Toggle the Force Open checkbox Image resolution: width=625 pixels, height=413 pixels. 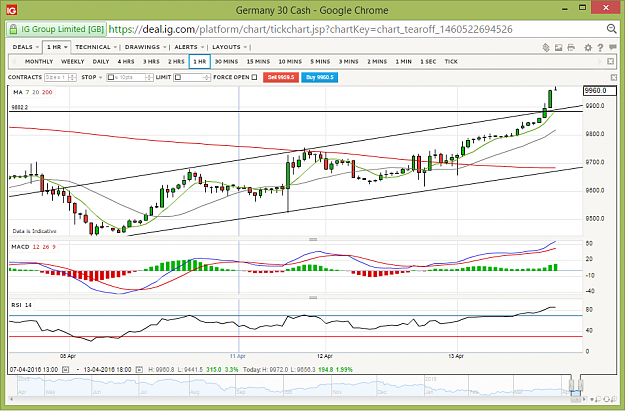[x=254, y=77]
